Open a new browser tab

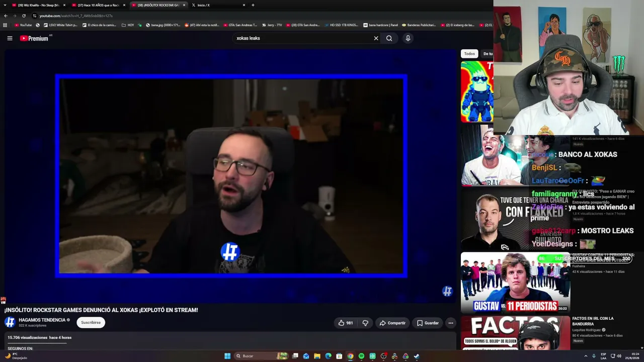(253, 5)
